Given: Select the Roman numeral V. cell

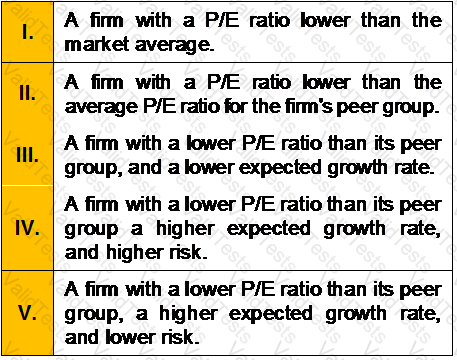Looking at the screenshot, I should [x=27, y=313].
